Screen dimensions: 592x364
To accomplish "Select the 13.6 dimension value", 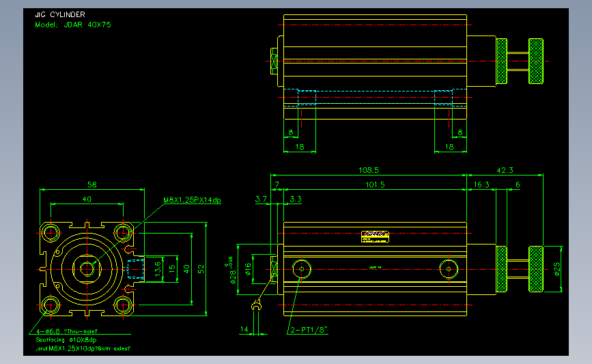I will 158,268.
